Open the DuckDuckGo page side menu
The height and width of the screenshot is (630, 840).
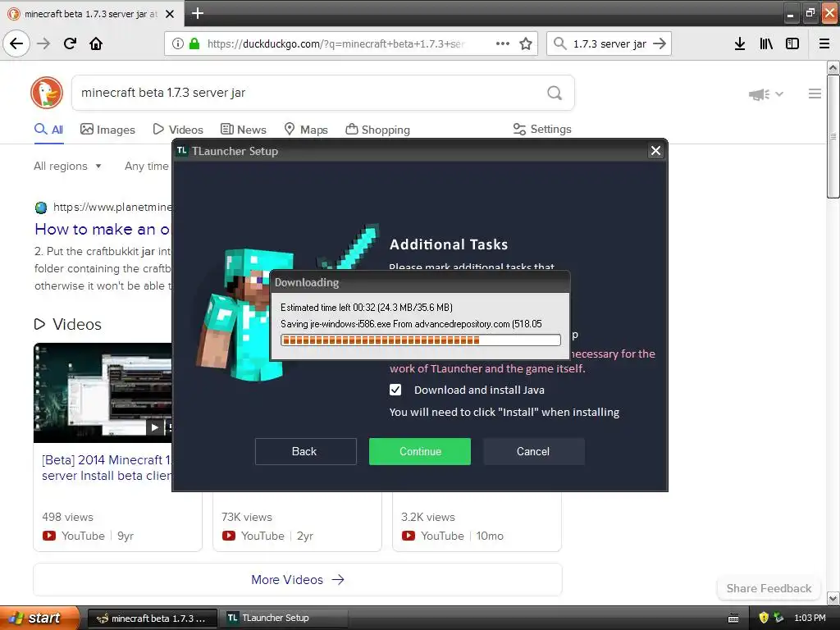tap(815, 94)
